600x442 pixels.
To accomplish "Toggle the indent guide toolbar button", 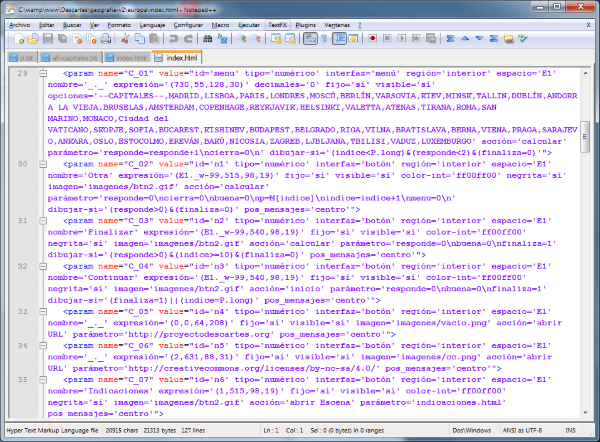I will click(x=339, y=38).
